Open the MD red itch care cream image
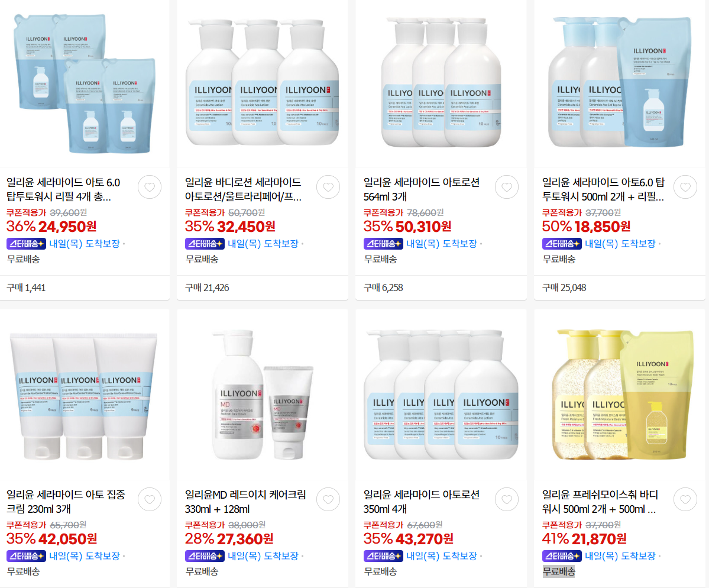Image resolution: width=709 pixels, height=588 pixels. 263,395
